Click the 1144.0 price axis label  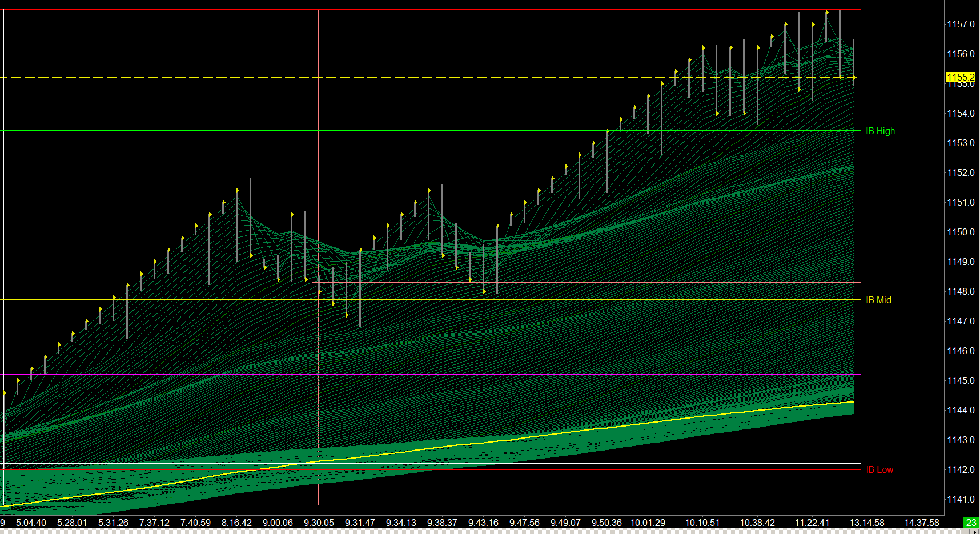(x=961, y=411)
